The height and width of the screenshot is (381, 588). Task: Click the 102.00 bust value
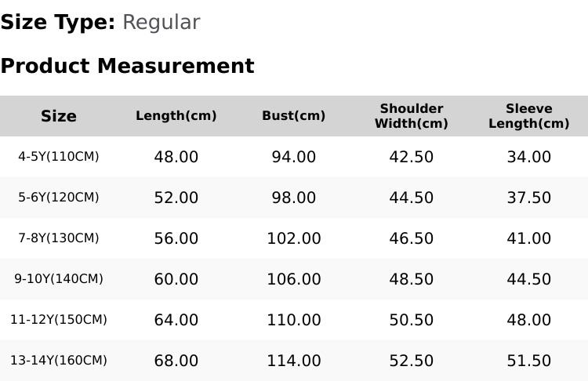point(294,238)
